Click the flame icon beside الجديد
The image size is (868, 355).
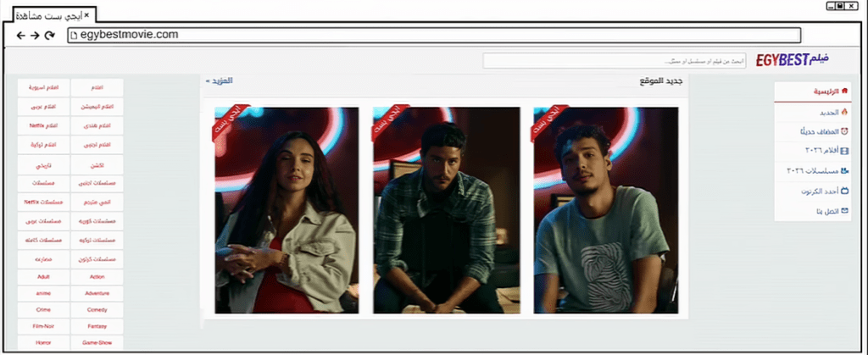(x=844, y=112)
